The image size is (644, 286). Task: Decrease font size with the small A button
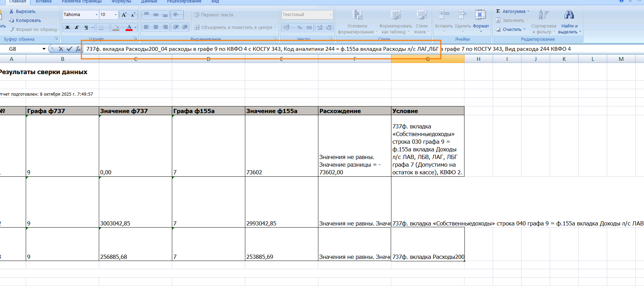(x=133, y=15)
